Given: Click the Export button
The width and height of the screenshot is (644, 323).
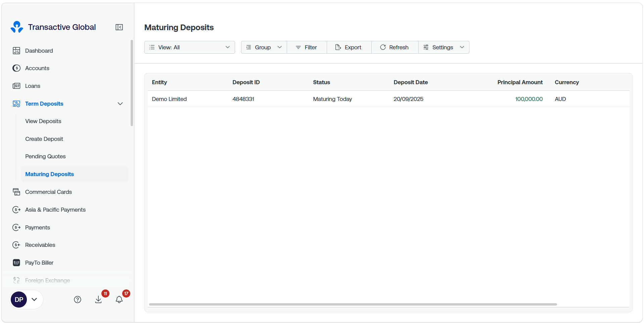Looking at the screenshot, I should pos(349,47).
